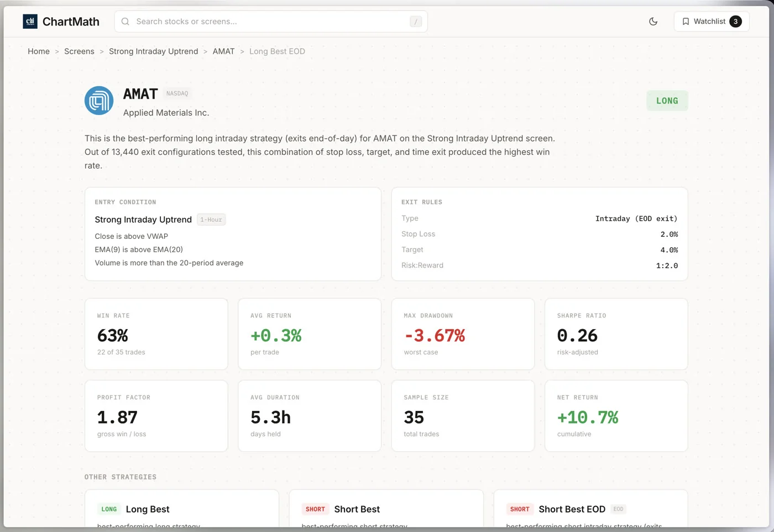Click Sharpe Ratio 0.26 value
The image size is (774, 532).
click(577, 336)
